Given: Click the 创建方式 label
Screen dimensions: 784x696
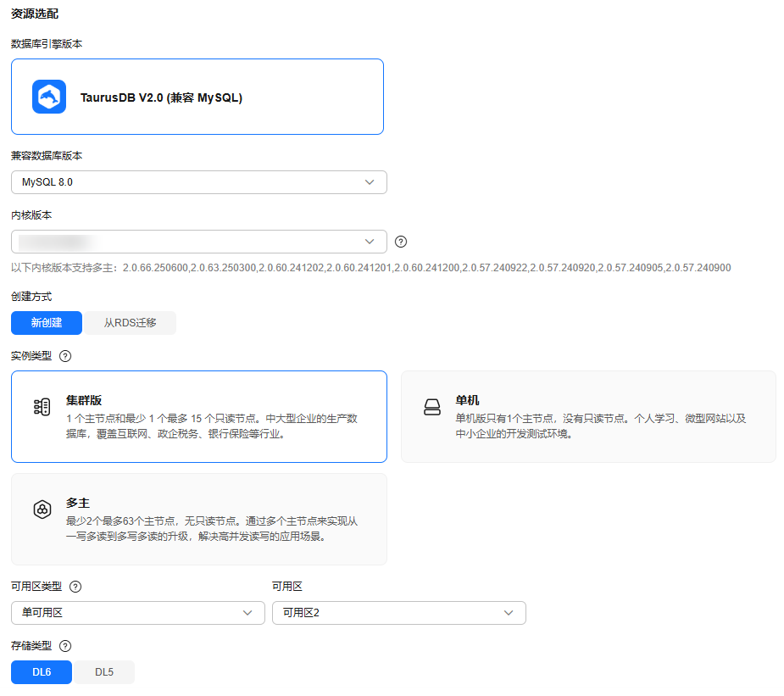Looking at the screenshot, I should click(x=31, y=297).
